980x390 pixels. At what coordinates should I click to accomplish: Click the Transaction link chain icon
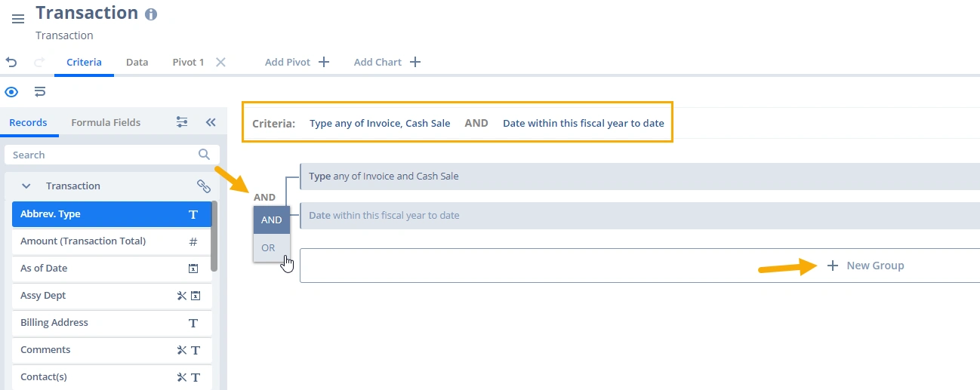203,186
